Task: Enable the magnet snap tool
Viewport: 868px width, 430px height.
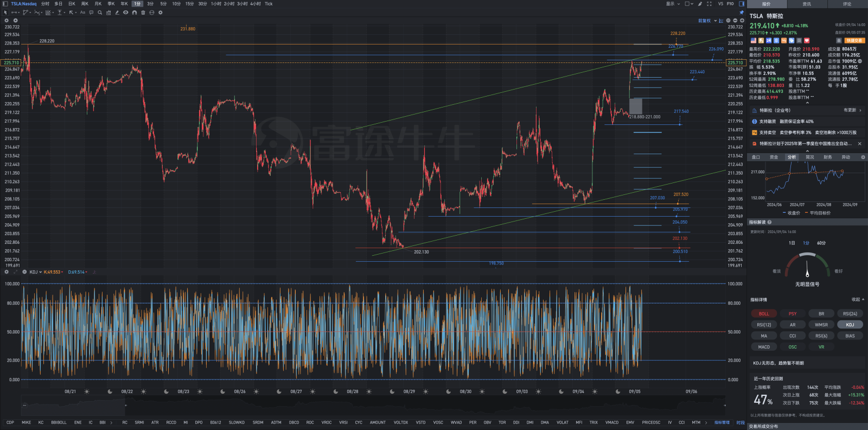Action: coord(135,12)
